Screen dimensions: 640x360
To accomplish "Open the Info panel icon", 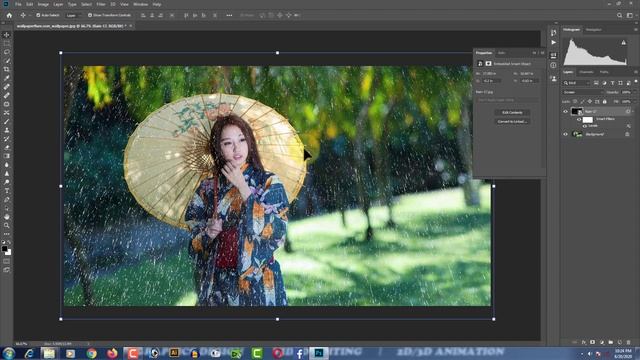I will (553, 65).
